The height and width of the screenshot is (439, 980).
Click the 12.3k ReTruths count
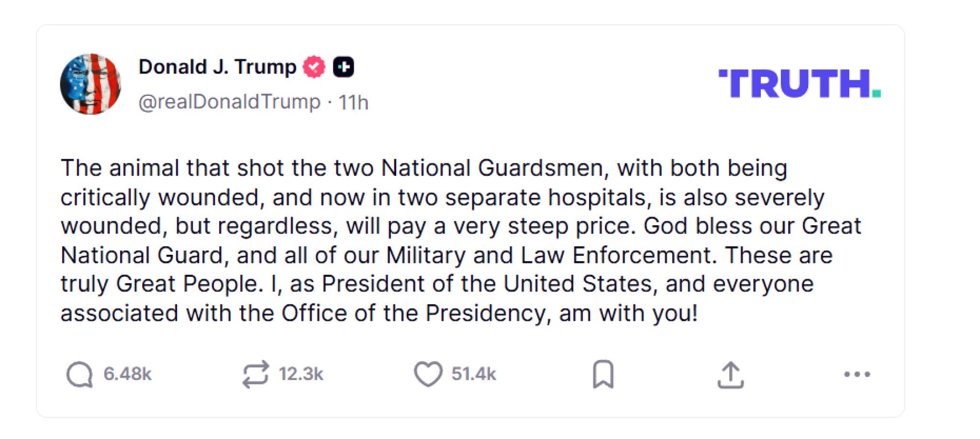(x=301, y=374)
